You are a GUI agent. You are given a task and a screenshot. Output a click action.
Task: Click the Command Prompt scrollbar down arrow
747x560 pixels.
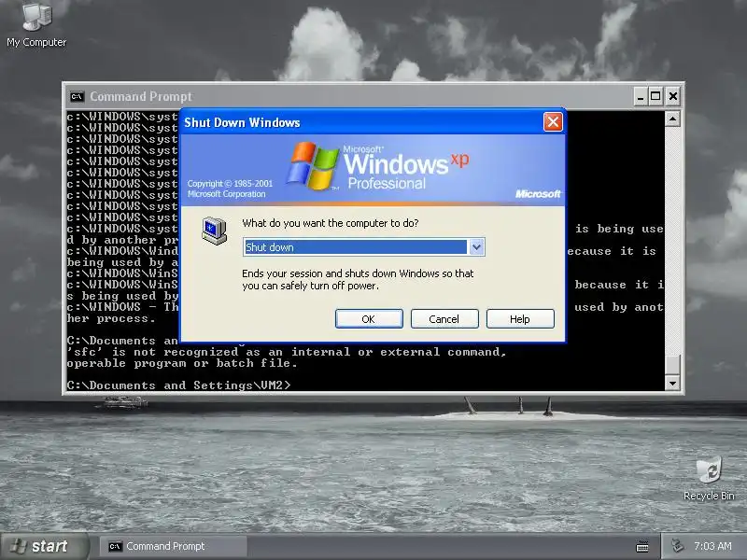(672, 383)
